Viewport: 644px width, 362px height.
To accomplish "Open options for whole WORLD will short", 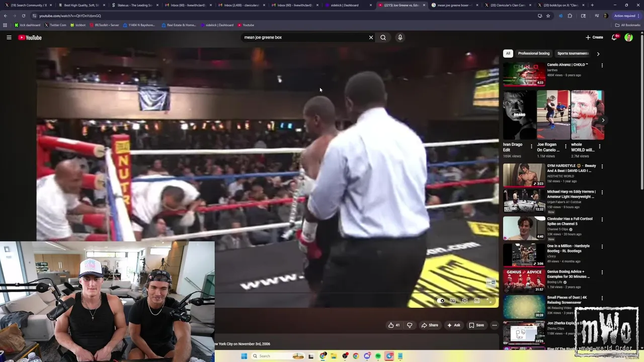I will (599, 147).
